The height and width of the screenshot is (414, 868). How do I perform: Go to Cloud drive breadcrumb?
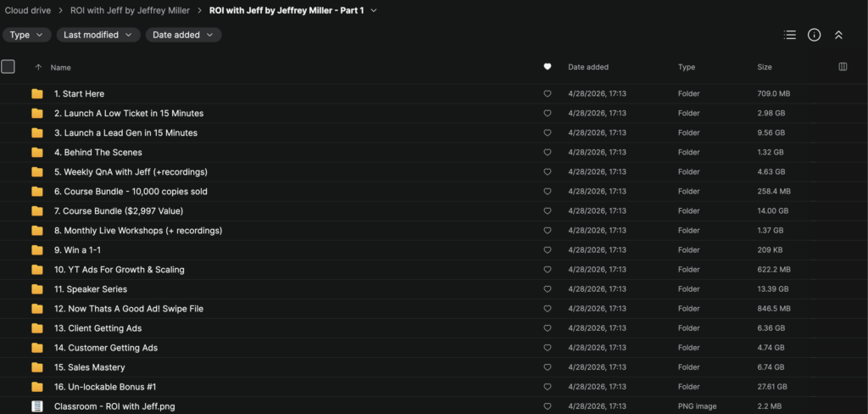click(28, 10)
